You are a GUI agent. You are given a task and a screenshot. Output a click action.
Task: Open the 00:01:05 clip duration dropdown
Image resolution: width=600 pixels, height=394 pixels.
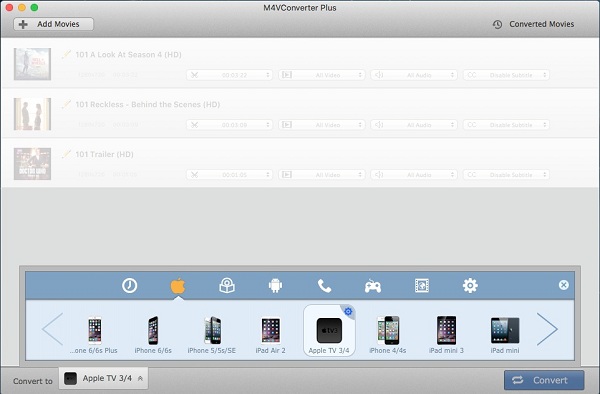pos(229,174)
